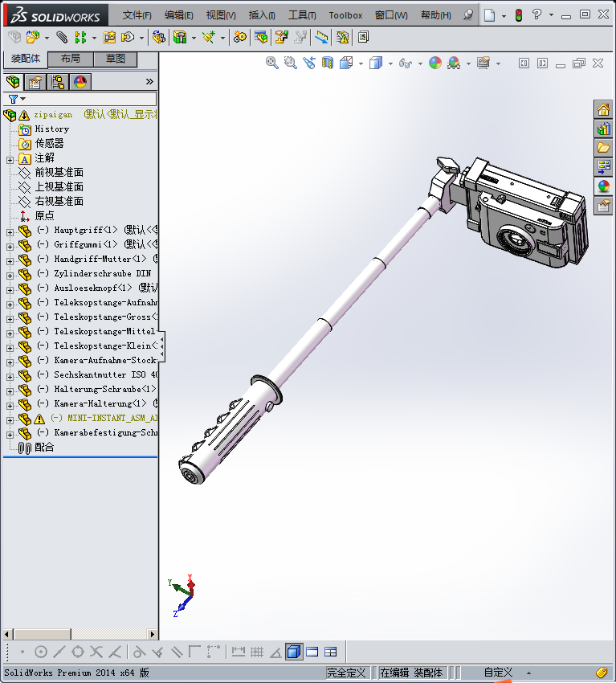Open the 视图(V) menu
The image size is (616, 683).
tap(221, 15)
